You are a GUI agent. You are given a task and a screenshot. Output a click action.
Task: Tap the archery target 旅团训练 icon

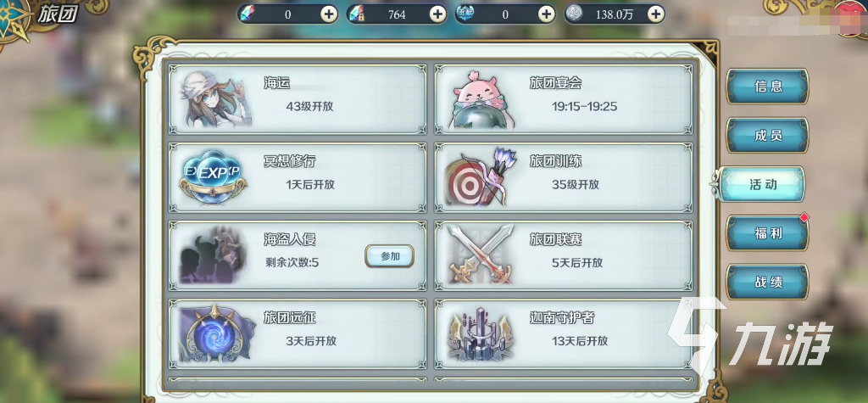(481, 176)
